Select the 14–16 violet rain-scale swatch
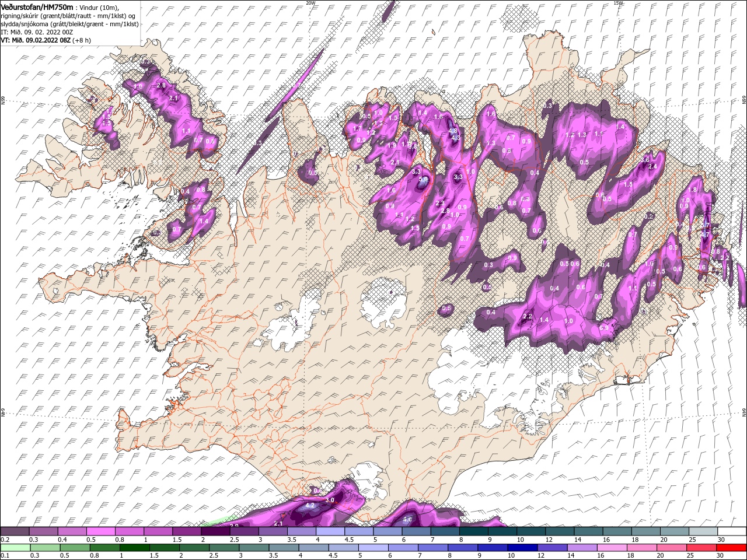 pyautogui.click(x=582, y=547)
